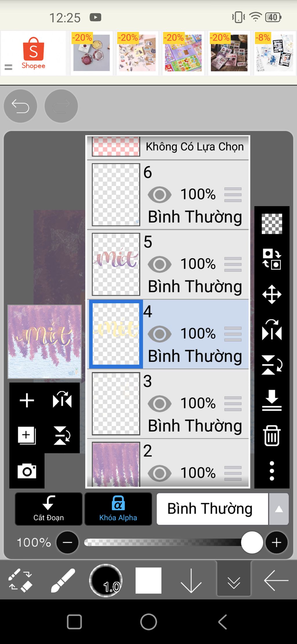Open the three-dot more options menu
Image resolution: width=297 pixels, height=644 pixels.
point(272,471)
